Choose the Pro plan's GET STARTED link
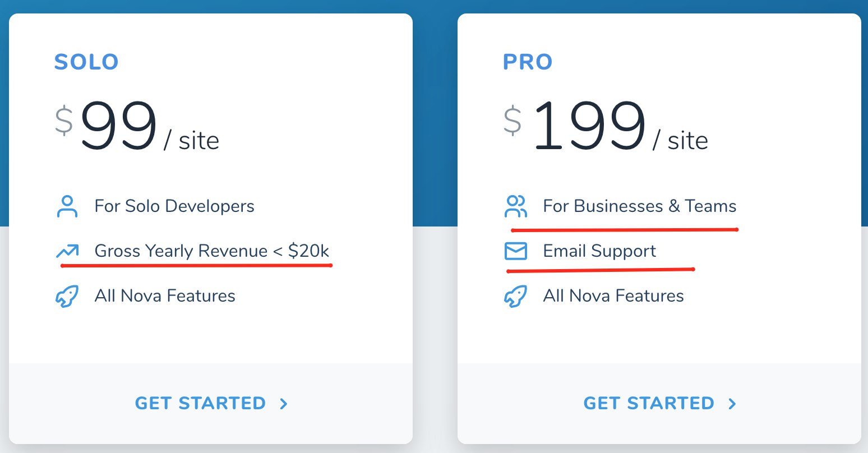Screen dimensions: 868x453 pyautogui.click(x=660, y=403)
